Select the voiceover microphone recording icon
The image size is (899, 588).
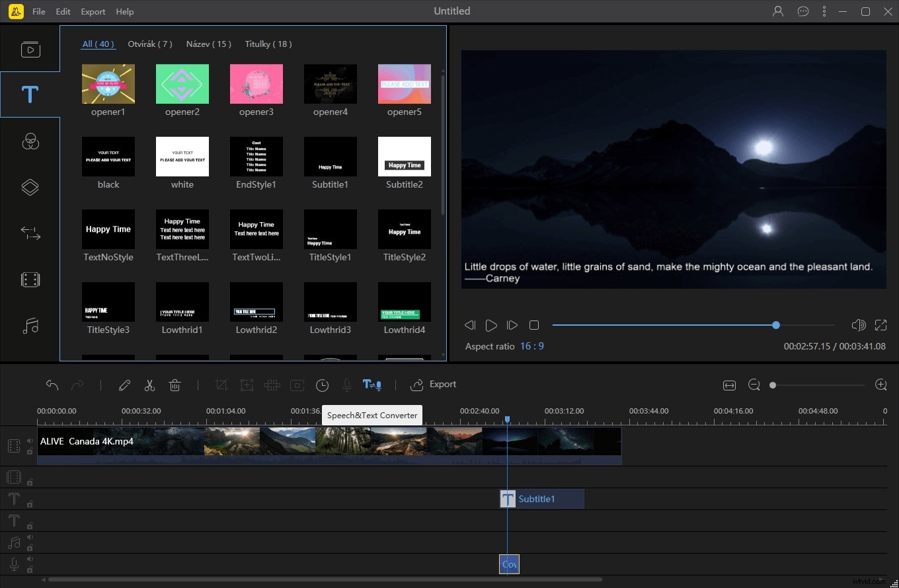[x=346, y=385]
